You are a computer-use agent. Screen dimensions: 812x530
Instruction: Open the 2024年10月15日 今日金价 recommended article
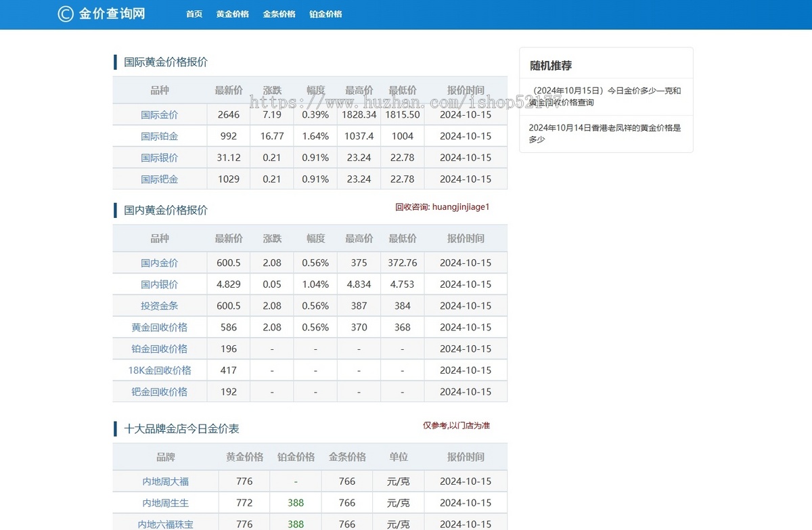[605, 96]
